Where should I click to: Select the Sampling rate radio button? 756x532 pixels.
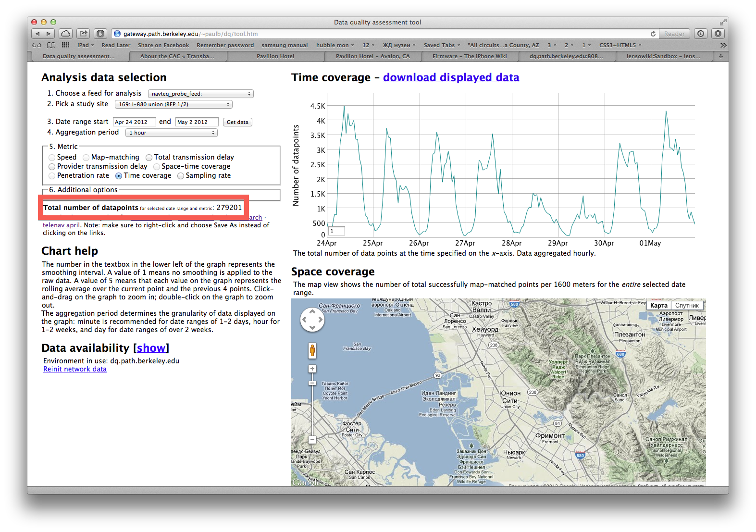click(181, 176)
